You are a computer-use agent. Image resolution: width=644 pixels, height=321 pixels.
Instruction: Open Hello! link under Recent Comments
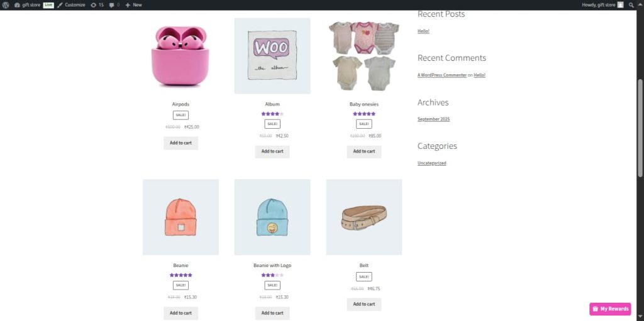[x=479, y=75]
